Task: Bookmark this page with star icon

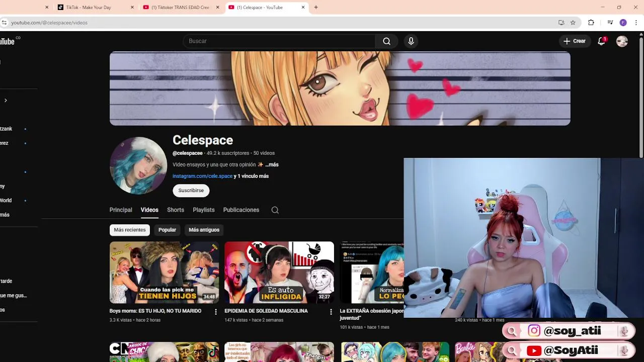Action: point(573,23)
